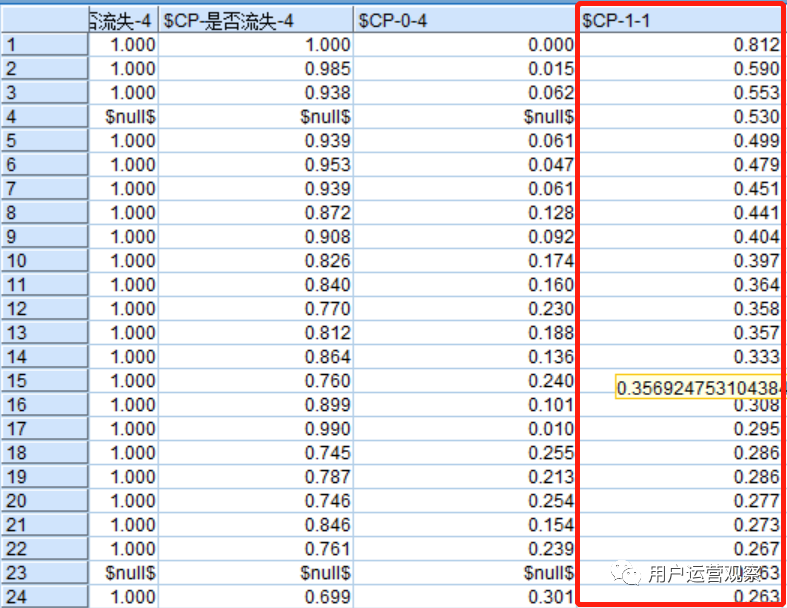Screen dimensions: 787x608
Task: Click the 0.760 cell in row 15
Action: 256,381
